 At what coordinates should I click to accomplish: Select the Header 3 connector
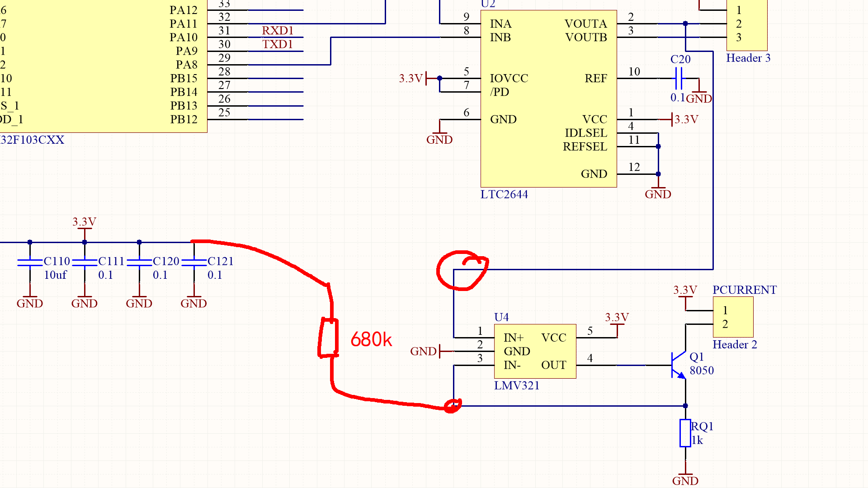(747, 25)
